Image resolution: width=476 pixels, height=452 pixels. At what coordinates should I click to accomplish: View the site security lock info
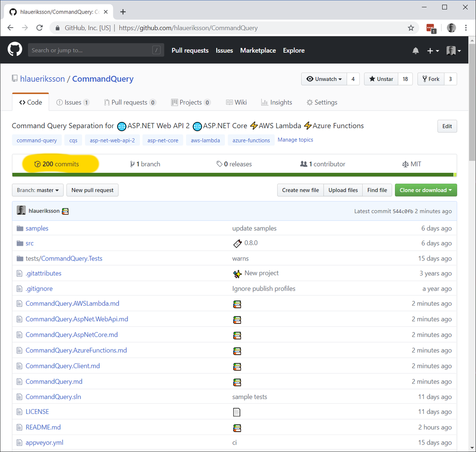click(x=58, y=28)
